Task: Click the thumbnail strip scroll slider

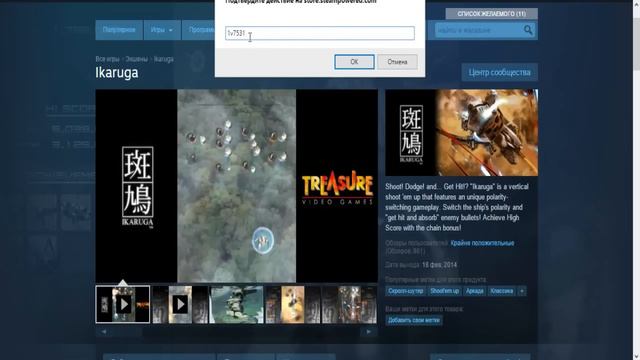Action: tap(127, 332)
